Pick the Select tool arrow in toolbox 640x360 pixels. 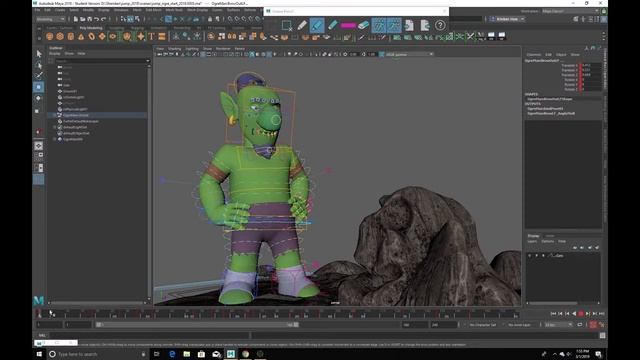coord(39,54)
